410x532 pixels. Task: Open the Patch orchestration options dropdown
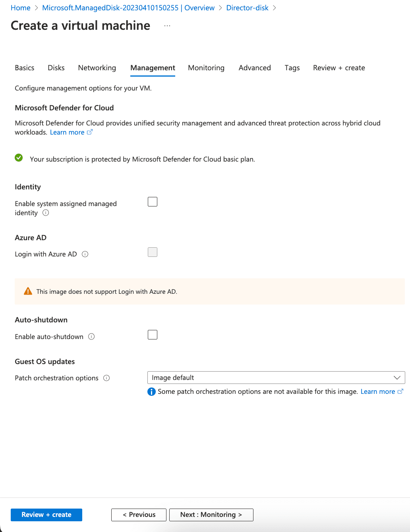pyautogui.click(x=276, y=378)
